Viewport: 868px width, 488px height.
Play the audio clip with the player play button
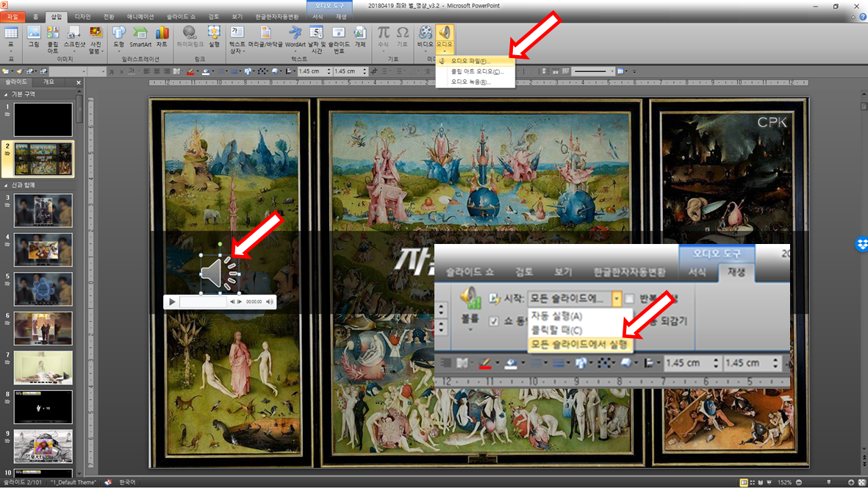coord(172,301)
